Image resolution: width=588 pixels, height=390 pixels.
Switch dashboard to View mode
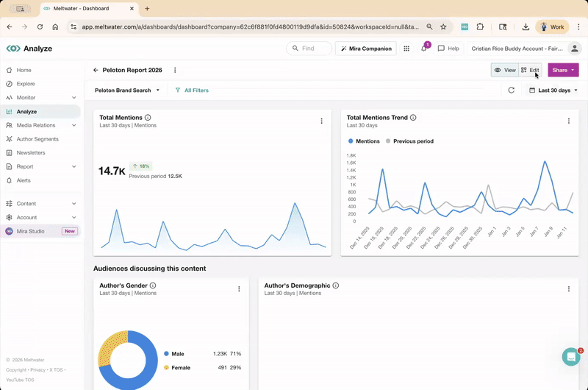(x=505, y=70)
